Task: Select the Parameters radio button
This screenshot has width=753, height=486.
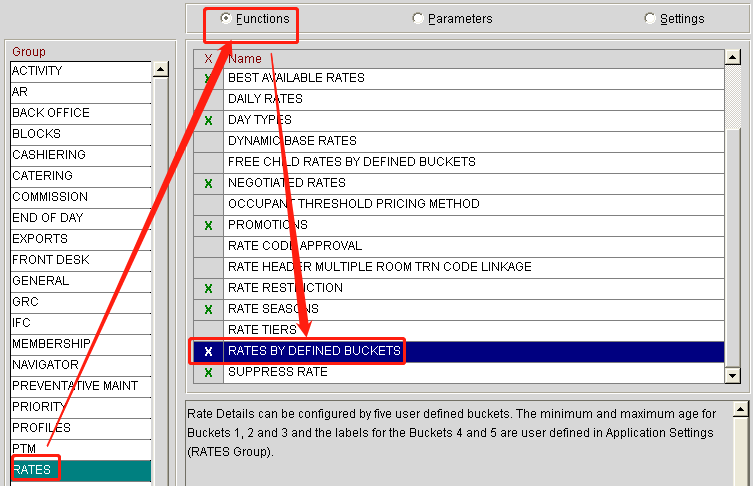Action: point(418,18)
